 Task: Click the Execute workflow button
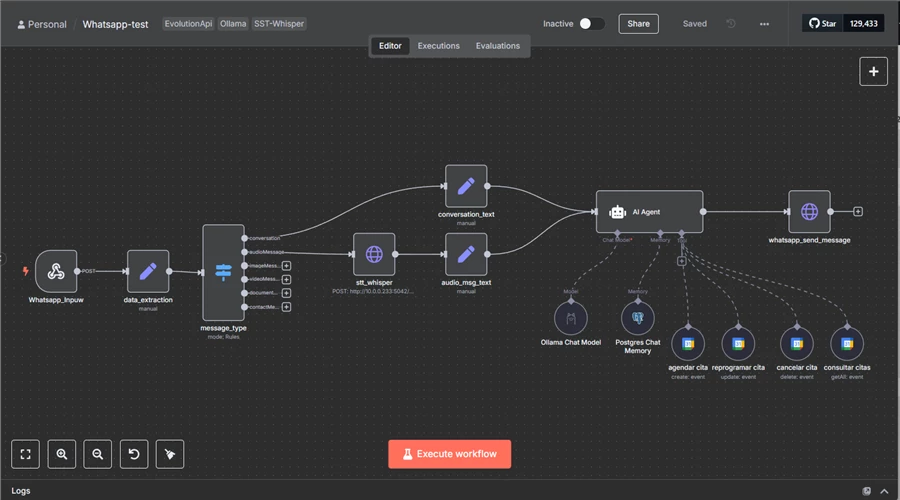[449, 454]
